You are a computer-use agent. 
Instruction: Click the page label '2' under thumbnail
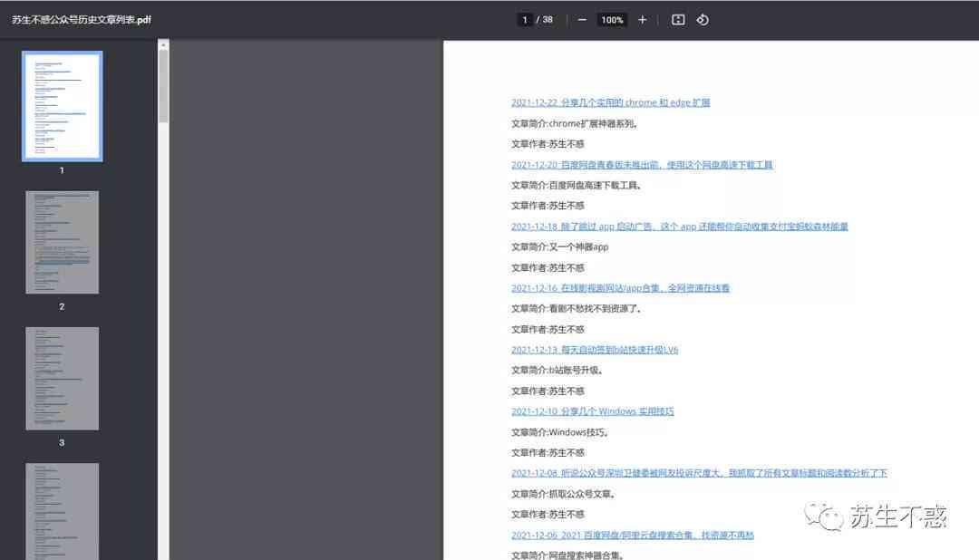click(x=62, y=306)
